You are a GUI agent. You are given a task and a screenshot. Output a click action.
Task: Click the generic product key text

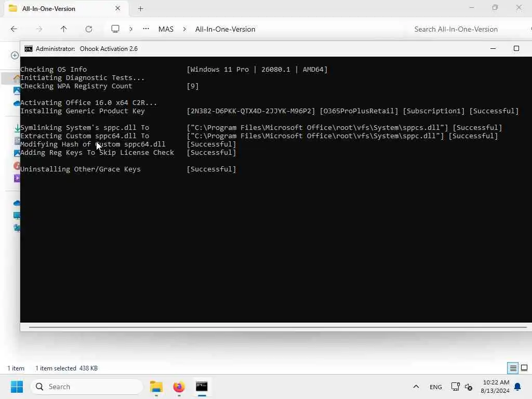point(251,111)
